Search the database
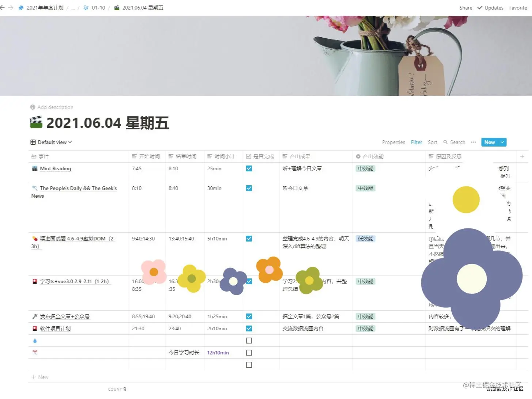This screenshot has height=399, width=532. (454, 142)
